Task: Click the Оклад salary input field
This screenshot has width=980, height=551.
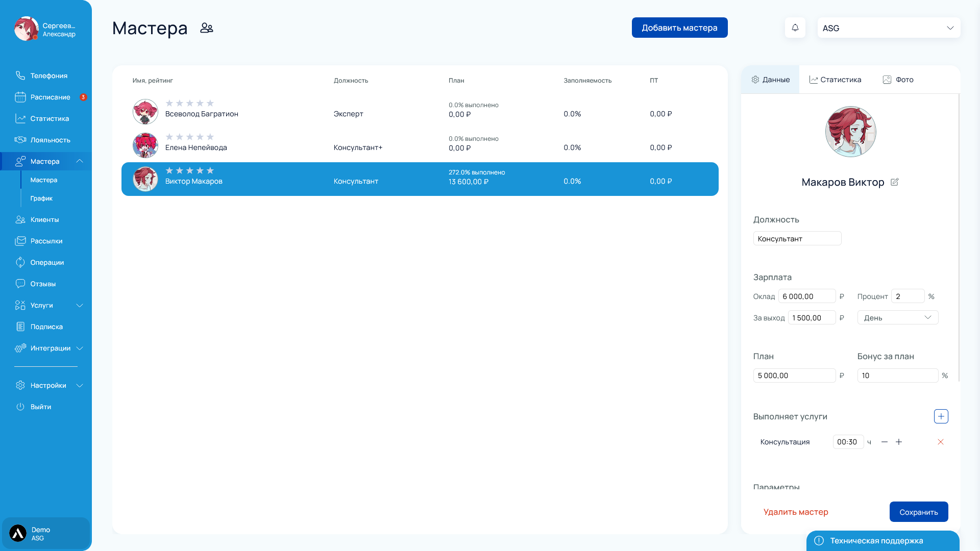Action: (806, 296)
